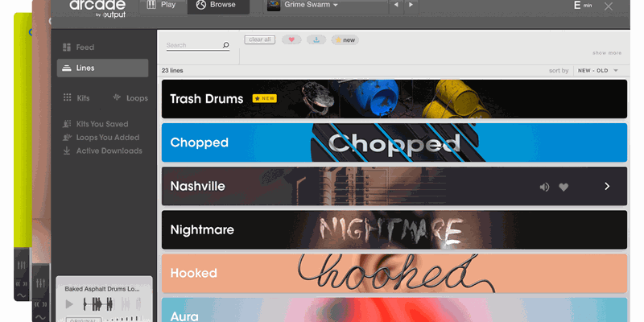Switch to the Browse tab

pos(217,5)
